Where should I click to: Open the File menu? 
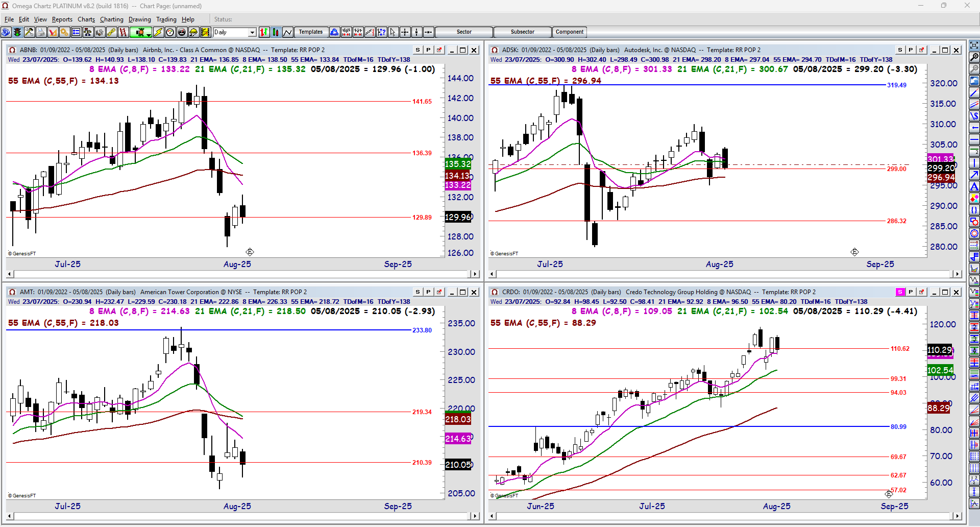pyautogui.click(x=9, y=19)
